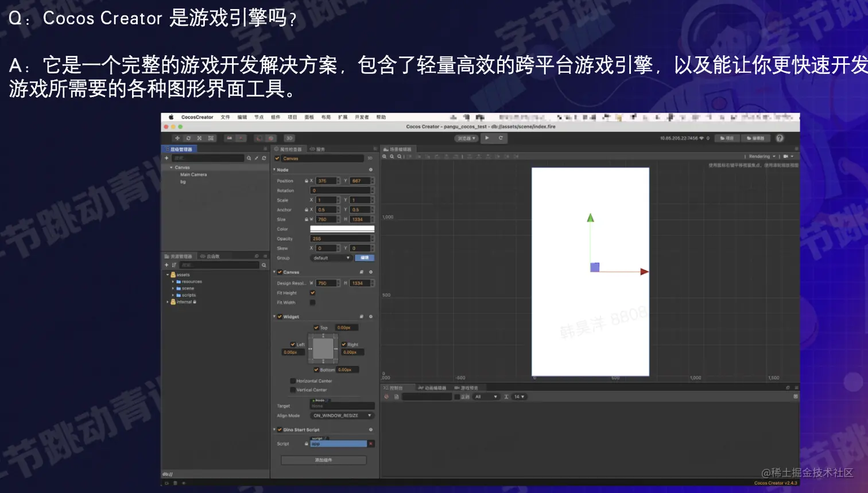Toggle Dino Start Script enabled checkbox
This screenshot has width=868, height=493.
coord(280,430)
